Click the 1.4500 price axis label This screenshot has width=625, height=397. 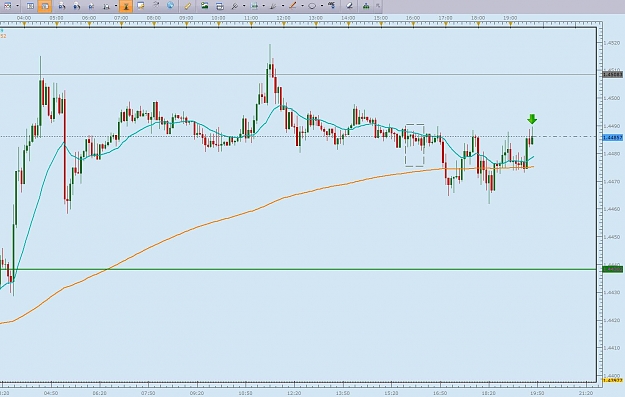(612, 98)
